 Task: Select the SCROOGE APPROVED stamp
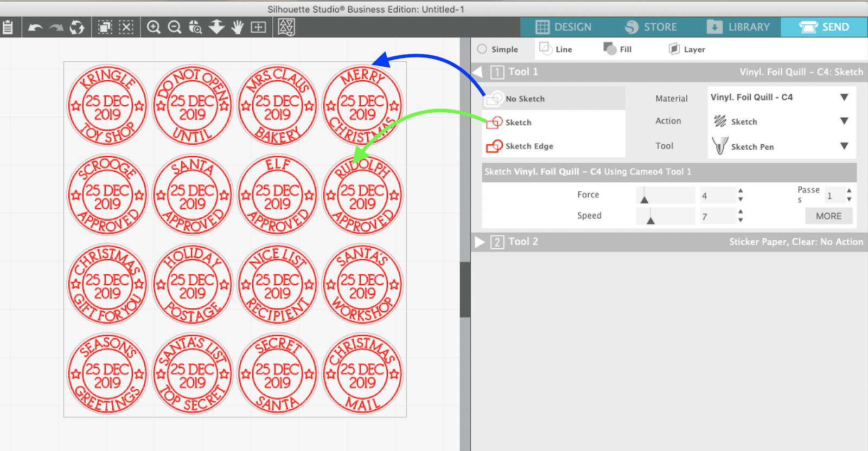107,195
